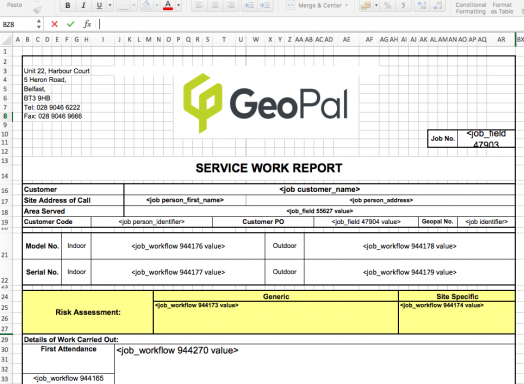
Task: Select column A header
Action: [x=18, y=40]
